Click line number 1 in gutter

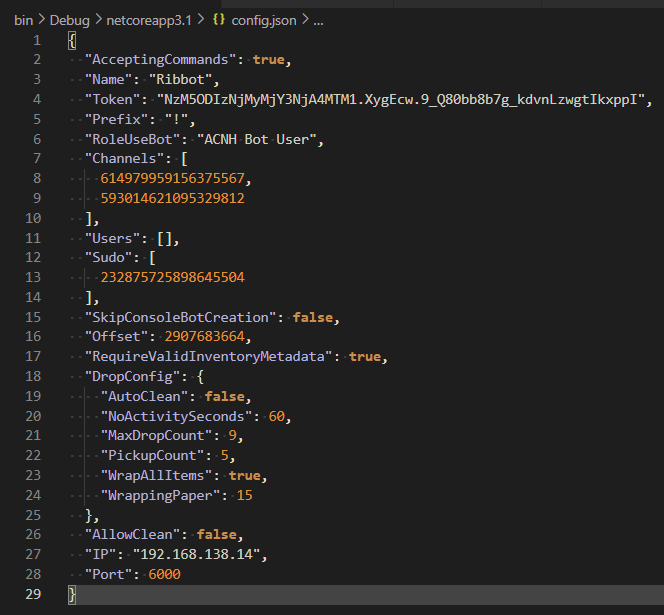click(x=37, y=41)
